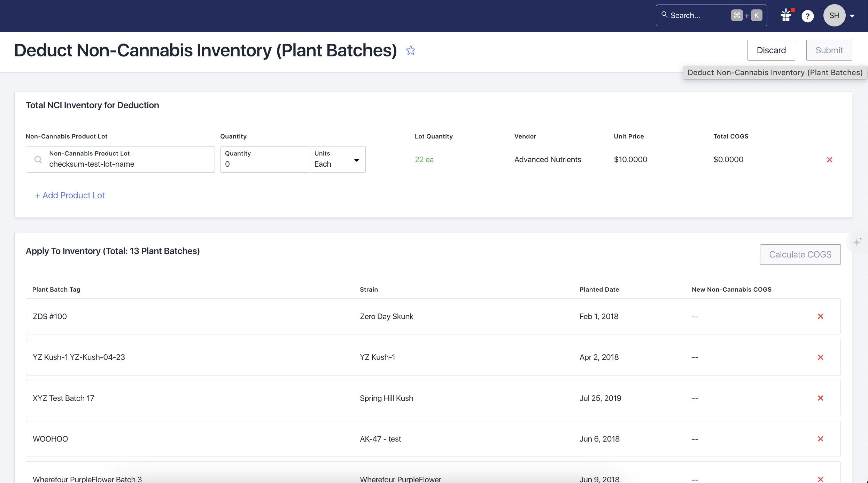Viewport: 868px width, 483px height.
Task: Remove the ZDS #100 plant batch
Action: point(820,316)
